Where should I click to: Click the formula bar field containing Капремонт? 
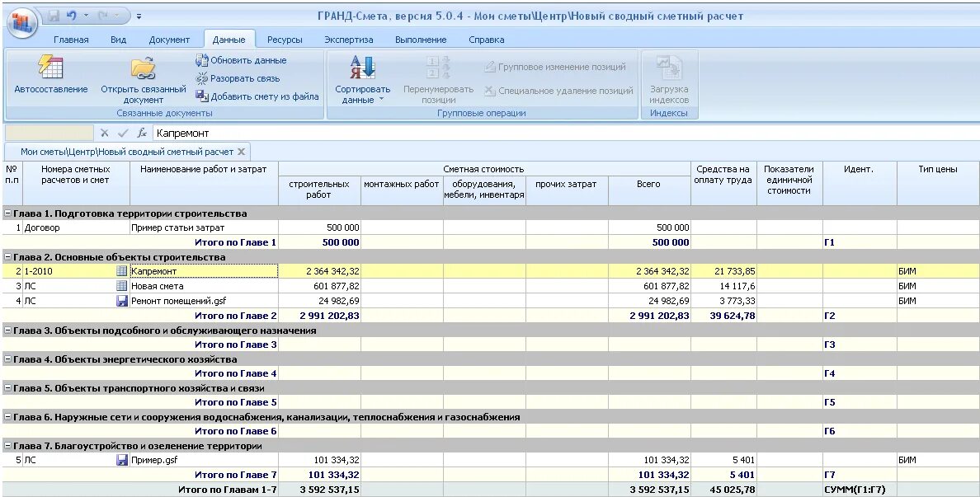566,133
